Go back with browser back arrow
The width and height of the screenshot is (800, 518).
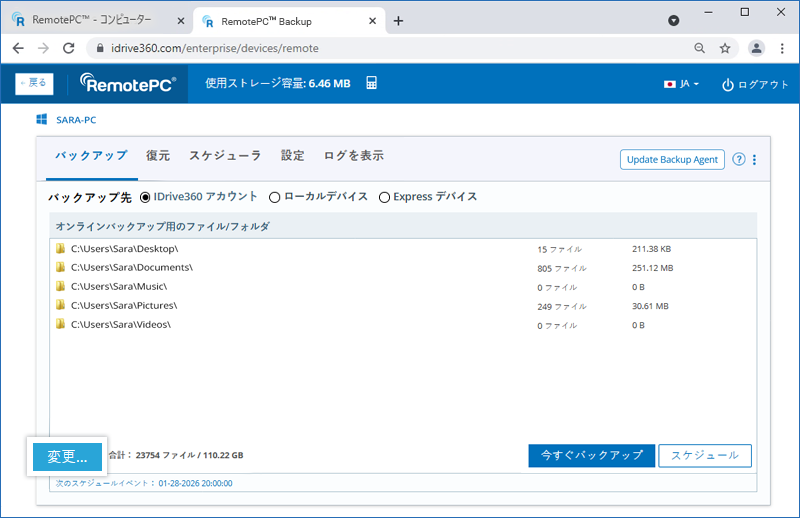click(18, 48)
